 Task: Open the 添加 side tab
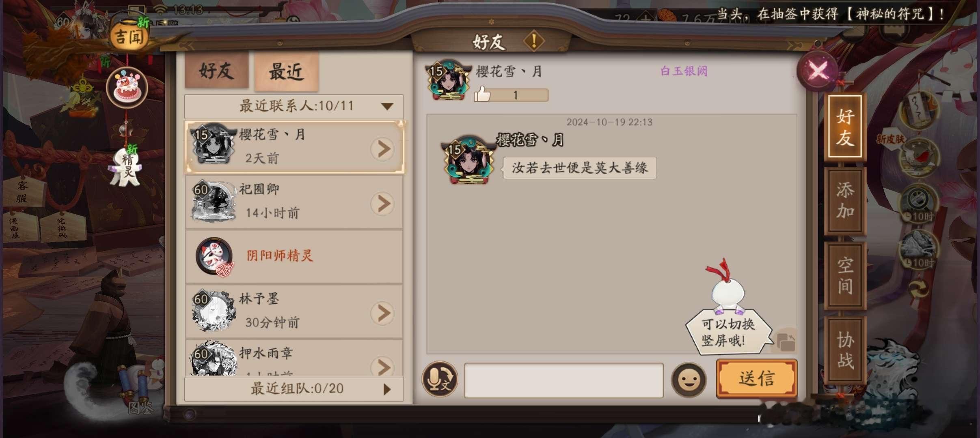click(x=845, y=200)
